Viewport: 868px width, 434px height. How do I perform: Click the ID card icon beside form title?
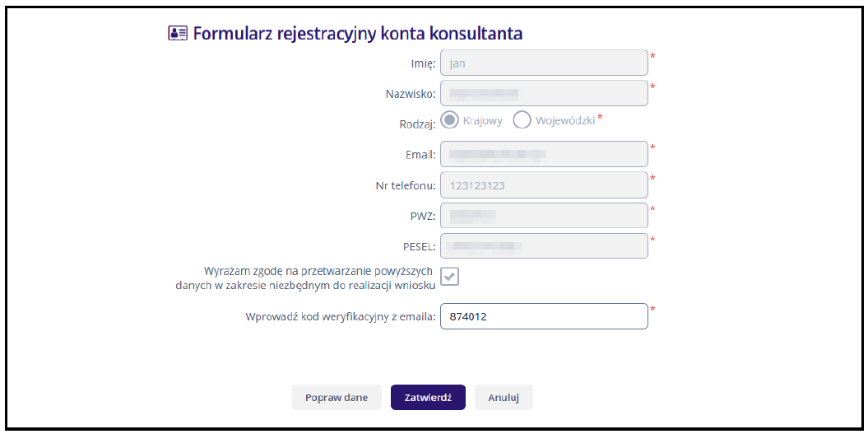coord(177,34)
